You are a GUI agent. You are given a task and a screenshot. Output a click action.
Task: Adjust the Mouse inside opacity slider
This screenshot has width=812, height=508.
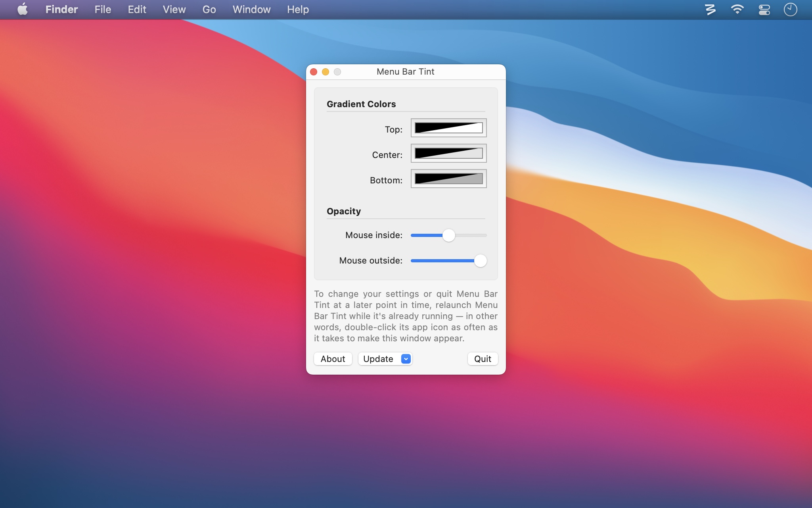coord(449,235)
